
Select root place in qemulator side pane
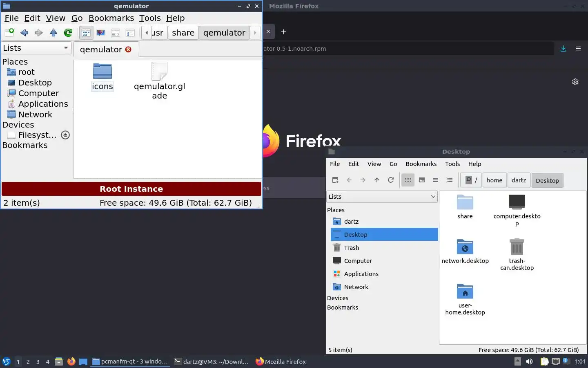26,72
